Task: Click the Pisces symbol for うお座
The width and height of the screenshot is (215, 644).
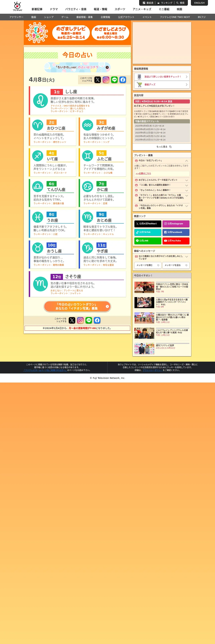Action: click(38, 217)
